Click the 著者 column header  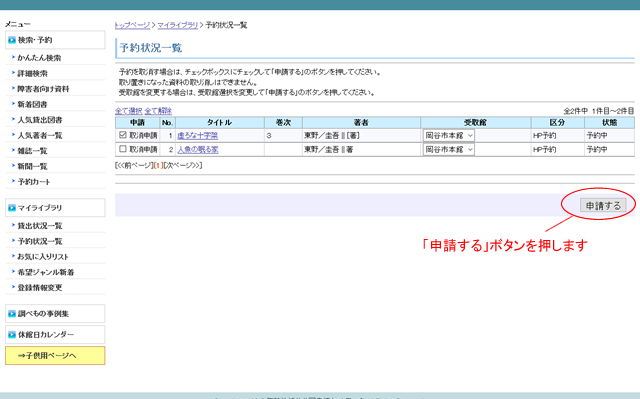(361, 122)
